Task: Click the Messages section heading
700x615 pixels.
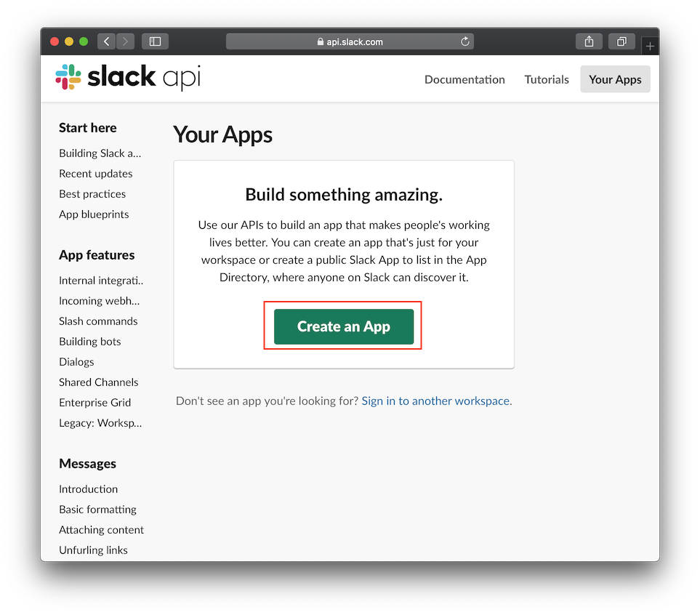Action: point(87,464)
